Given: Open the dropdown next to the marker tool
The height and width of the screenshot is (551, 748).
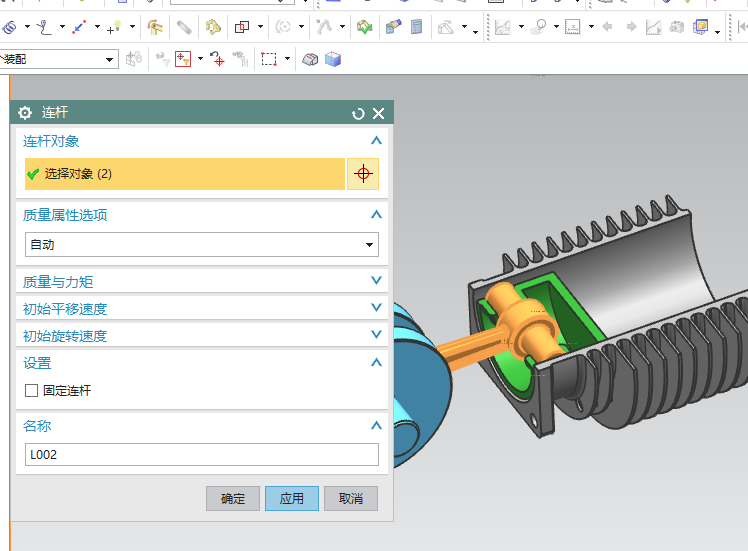Looking at the screenshot, I should coord(62,27).
